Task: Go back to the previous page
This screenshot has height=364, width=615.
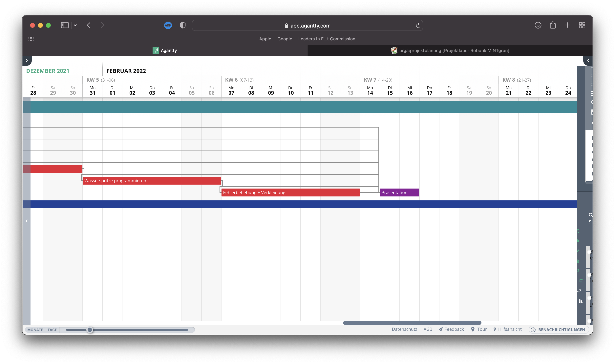Action: coord(89,25)
